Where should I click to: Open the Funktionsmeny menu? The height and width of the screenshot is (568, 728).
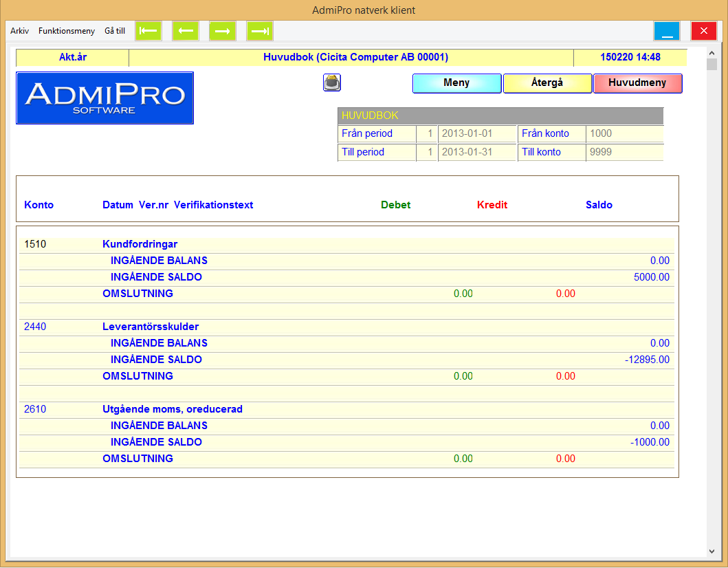click(67, 31)
